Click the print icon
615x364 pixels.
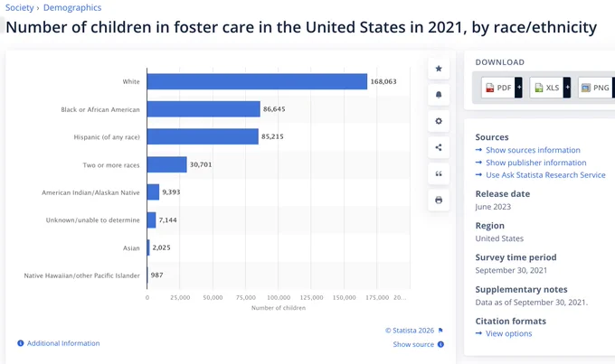pos(439,201)
